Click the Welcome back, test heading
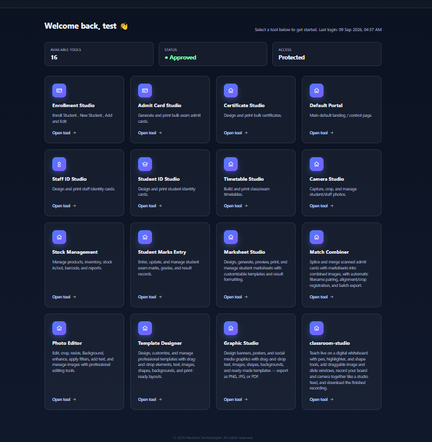Image resolution: width=432 pixels, height=442 pixels. coord(80,26)
